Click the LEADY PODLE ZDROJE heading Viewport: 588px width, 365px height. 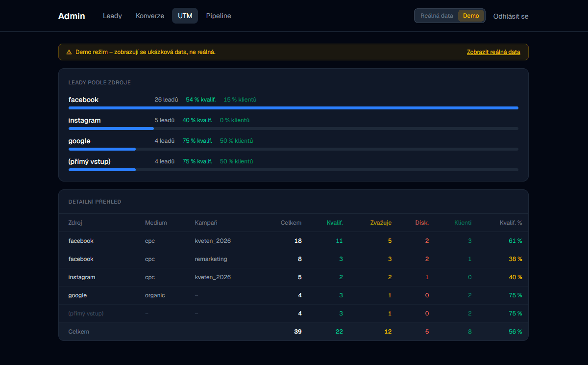tap(99, 82)
